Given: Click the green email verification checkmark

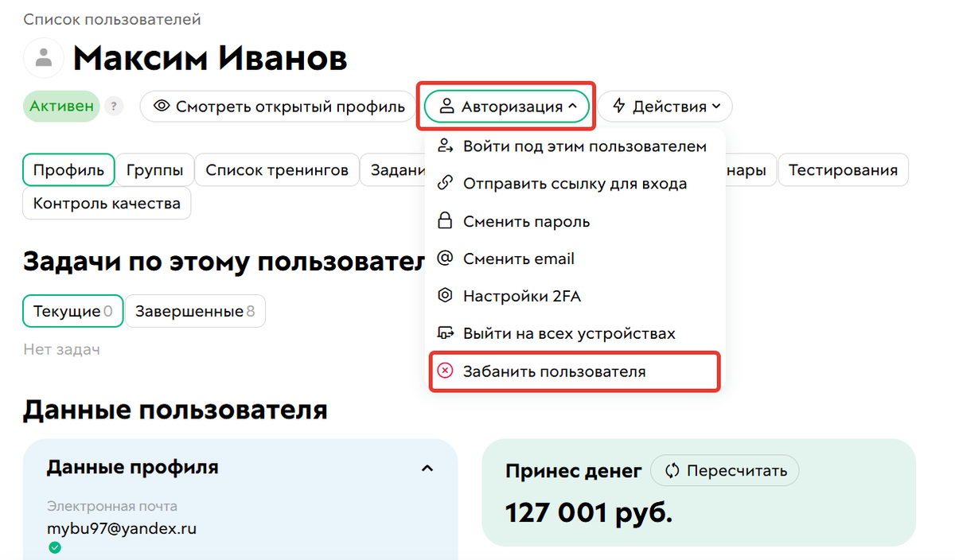Looking at the screenshot, I should pyautogui.click(x=53, y=547).
